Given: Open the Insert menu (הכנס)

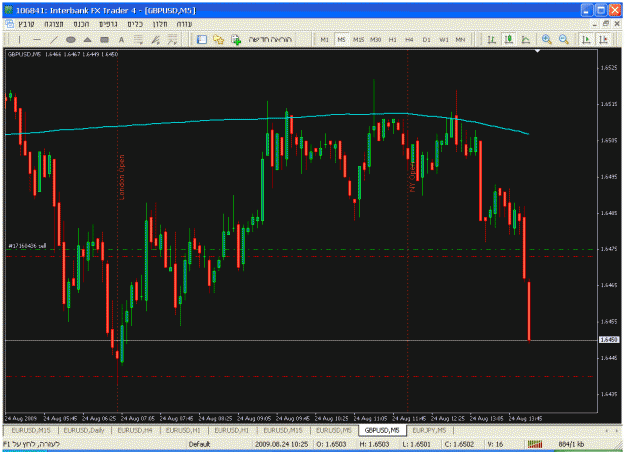Looking at the screenshot, I should (81, 24).
